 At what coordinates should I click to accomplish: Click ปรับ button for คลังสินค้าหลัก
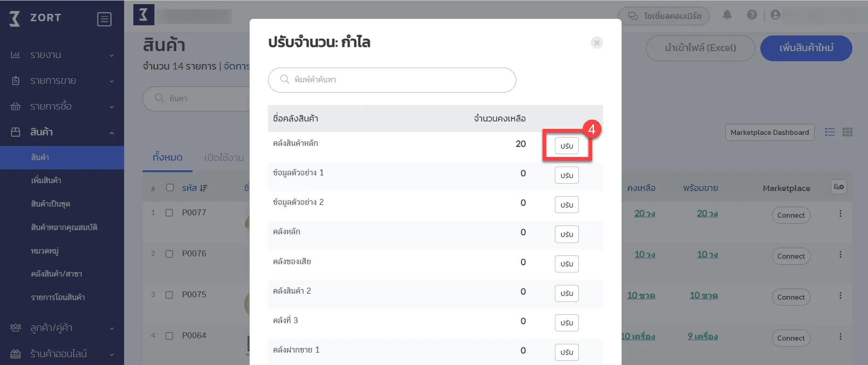(x=566, y=146)
